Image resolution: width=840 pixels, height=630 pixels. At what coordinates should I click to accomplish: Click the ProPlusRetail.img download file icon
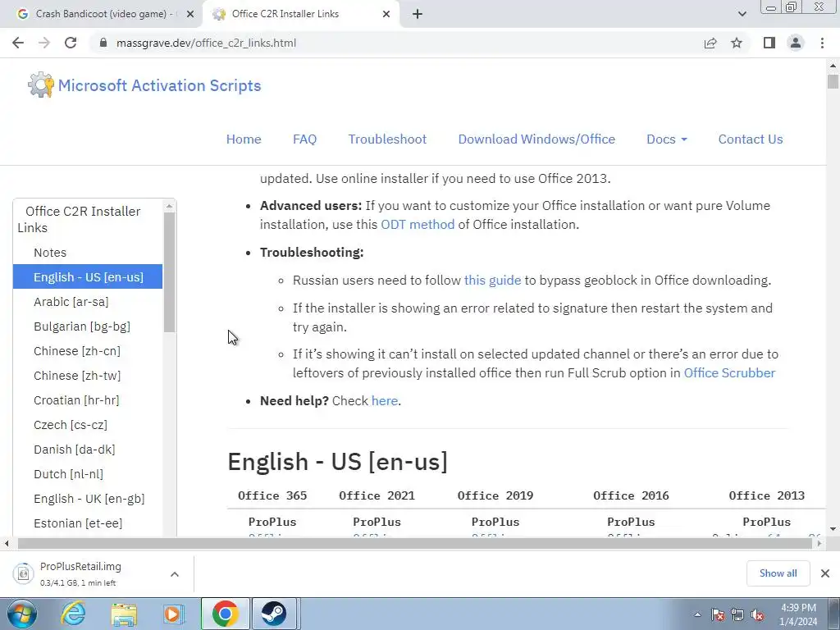point(23,573)
